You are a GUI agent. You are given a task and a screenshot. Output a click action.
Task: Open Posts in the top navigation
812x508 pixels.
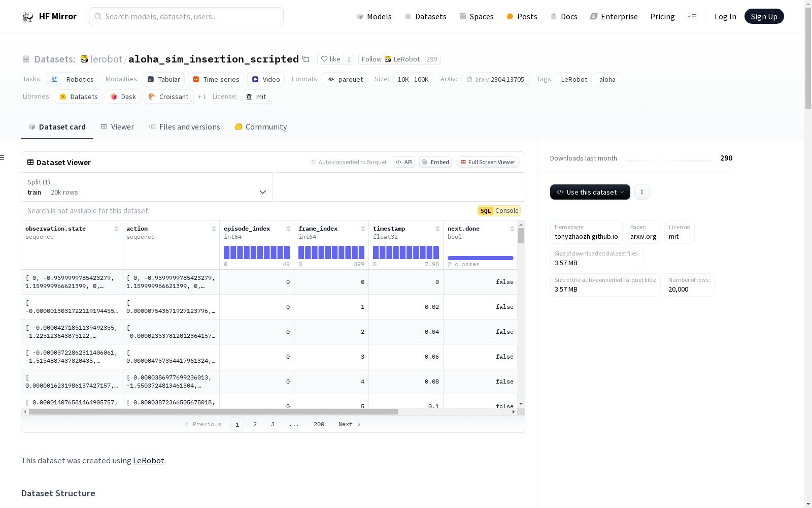522,17
